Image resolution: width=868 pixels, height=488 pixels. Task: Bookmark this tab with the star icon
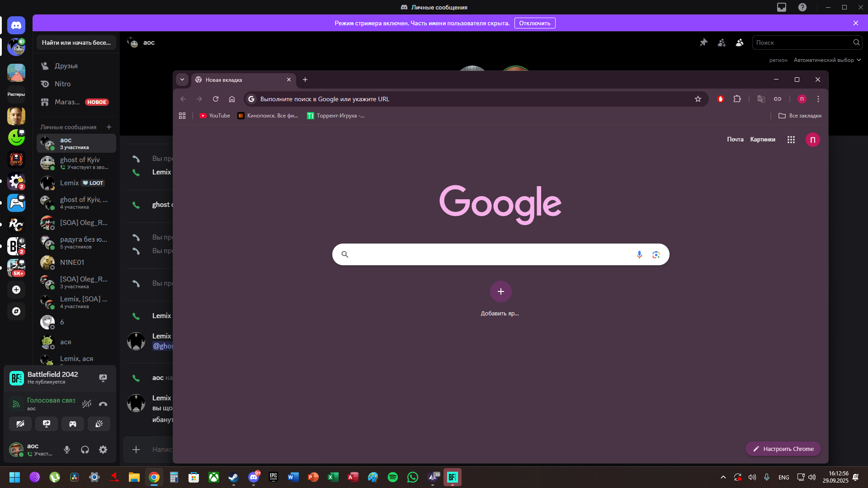pos(698,99)
